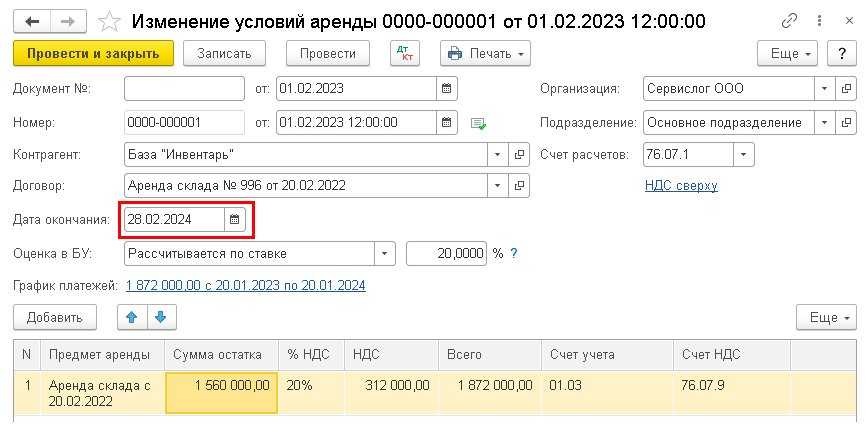Copy document link via chain icon

(x=789, y=22)
